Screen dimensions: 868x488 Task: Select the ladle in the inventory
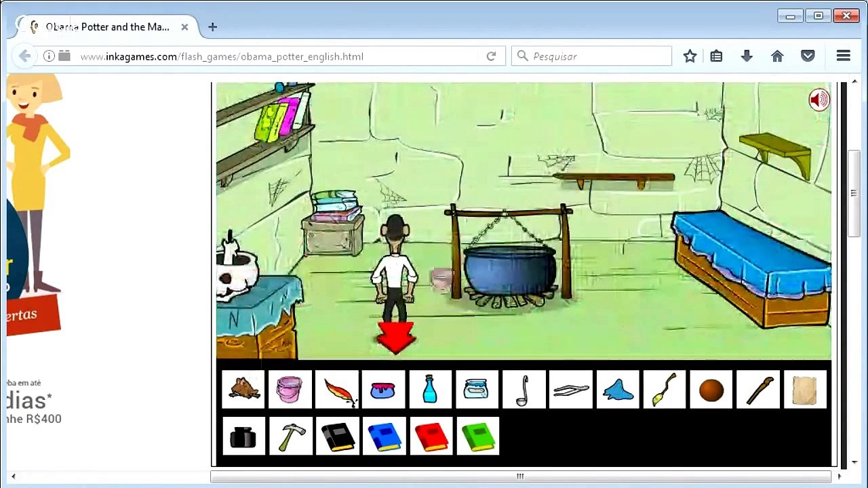[524, 389]
